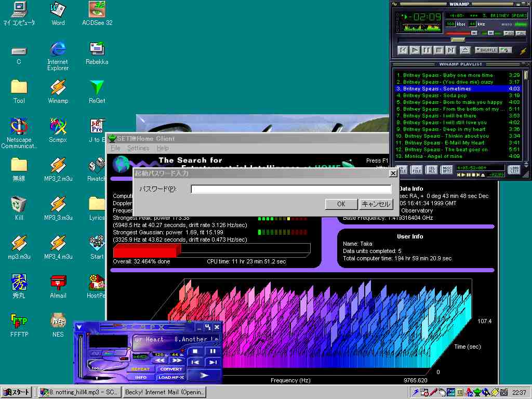Open the Help menu in SETI@Home Client
This screenshot has height=399, width=532.
click(x=163, y=148)
